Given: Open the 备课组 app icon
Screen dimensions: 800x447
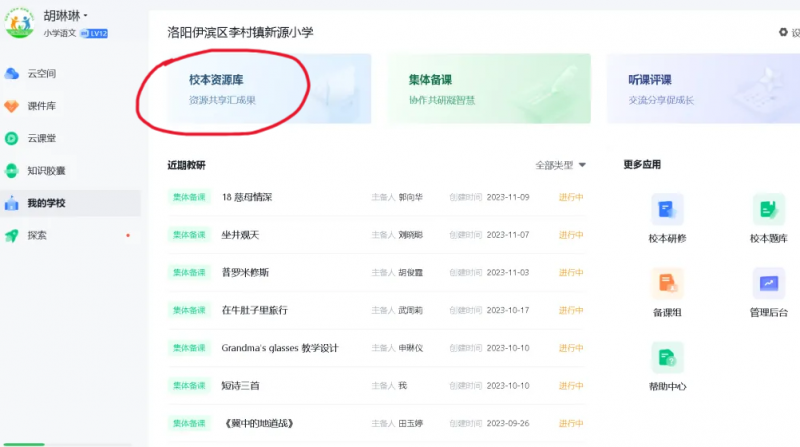Looking at the screenshot, I should pos(667,284).
